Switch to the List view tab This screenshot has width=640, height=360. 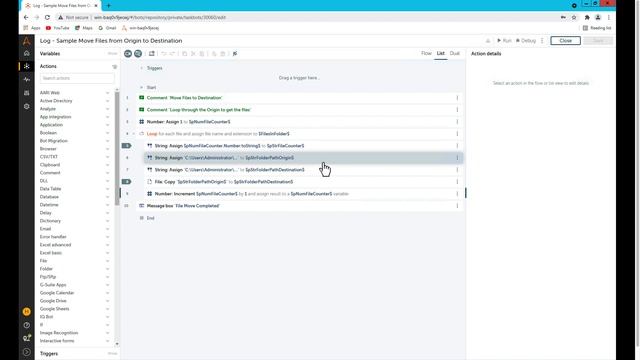click(440, 53)
